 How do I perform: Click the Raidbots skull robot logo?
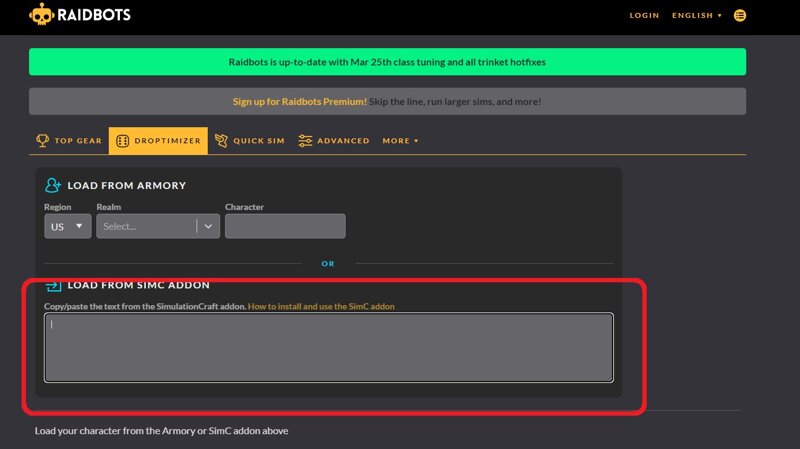tap(41, 14)
